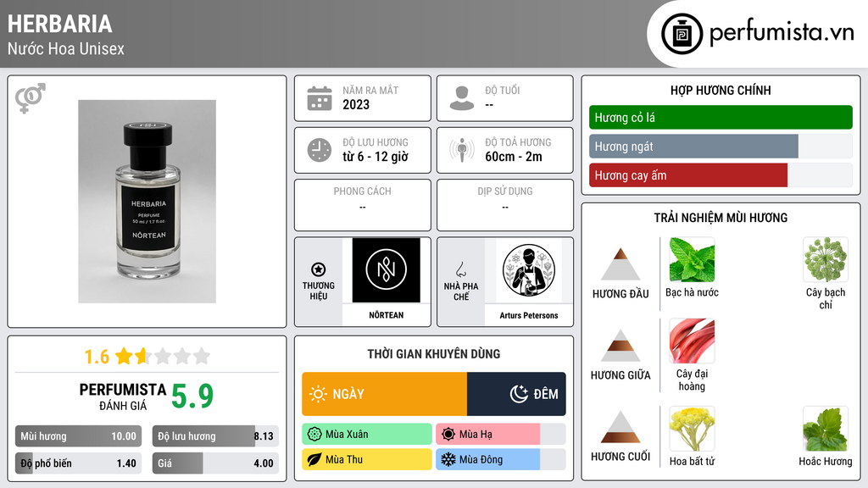
Task: Click the Mùa Thu season bar
Action: (x=366, y=459)
